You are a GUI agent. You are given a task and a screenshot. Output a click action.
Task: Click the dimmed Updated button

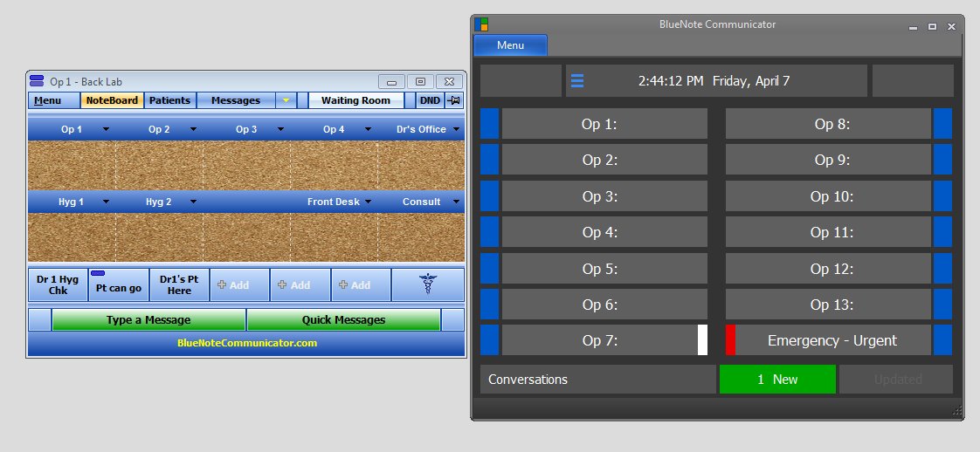tap(896, 379)
